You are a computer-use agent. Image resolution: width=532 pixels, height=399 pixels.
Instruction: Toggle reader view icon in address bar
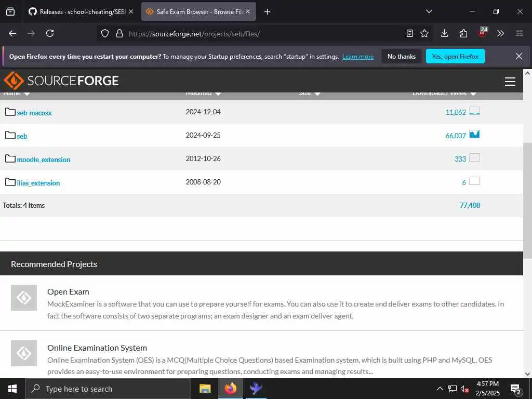(410, 33)
